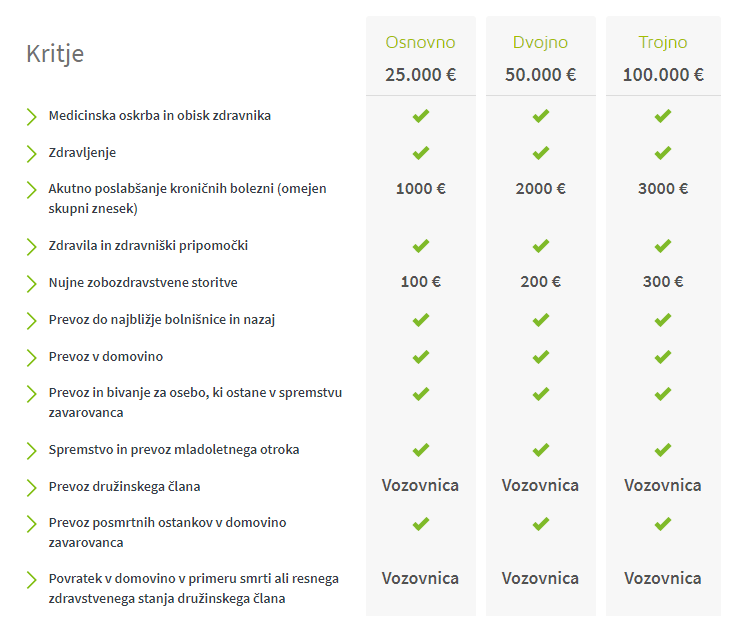Click the 1000 € value under Osnovno
Image resolution: width=734 pixels, height=619 pixels.
[x=420, y=189]
